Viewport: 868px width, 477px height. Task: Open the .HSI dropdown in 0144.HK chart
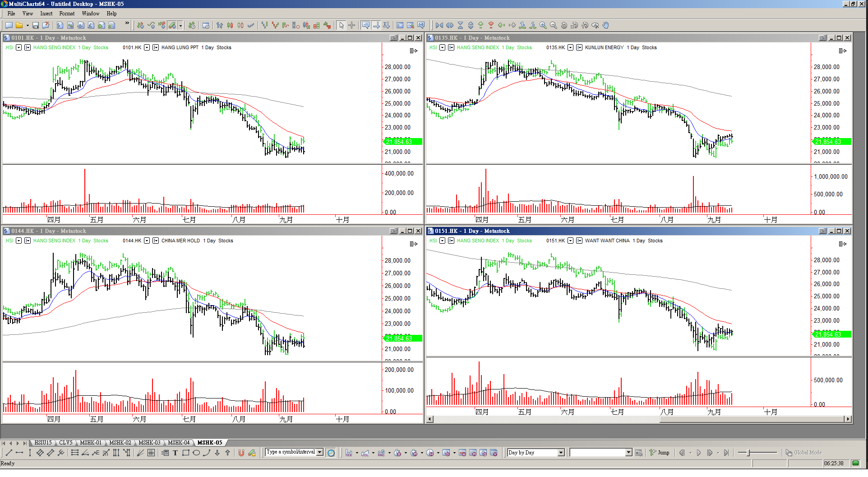click(x=18, y=241)
